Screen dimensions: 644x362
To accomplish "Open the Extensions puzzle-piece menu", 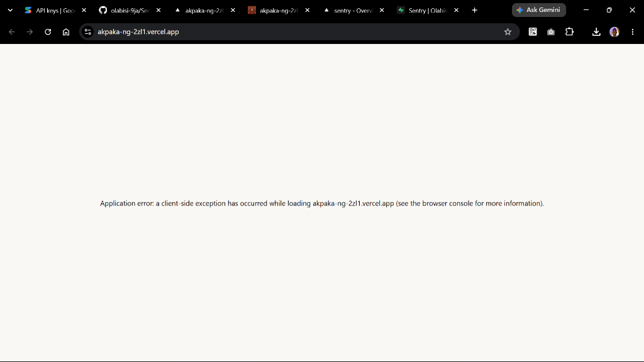I will (x=569, y=32).
